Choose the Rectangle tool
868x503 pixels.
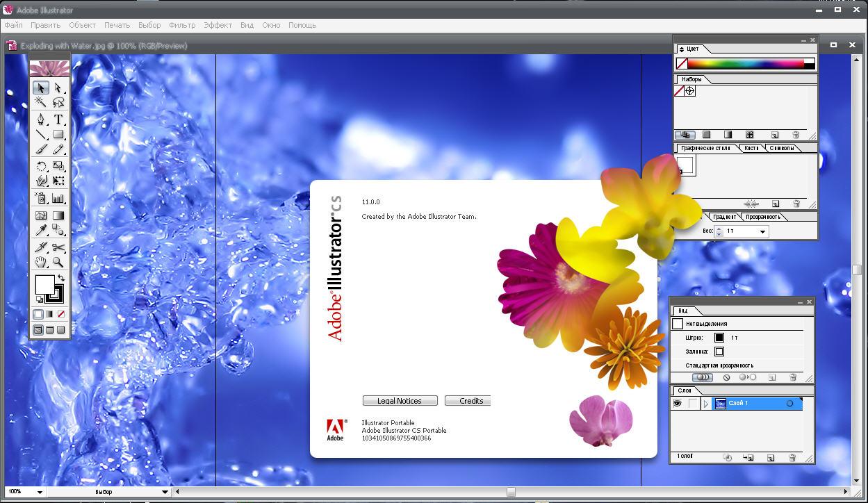point(58,134)
